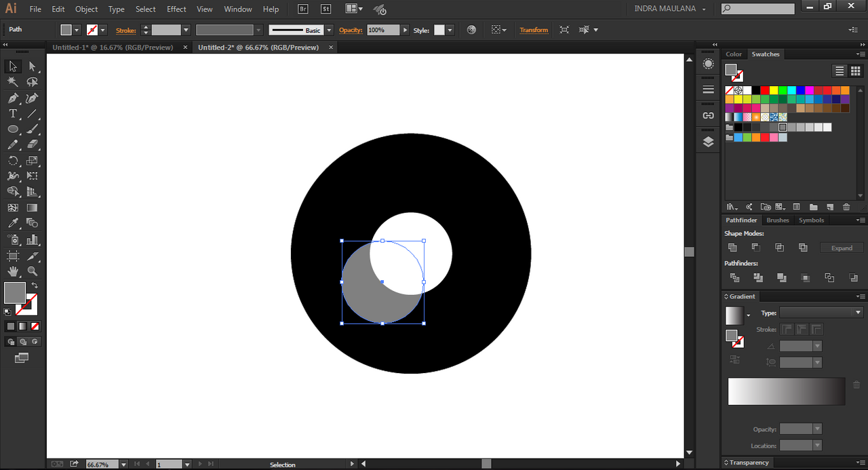Click the Transform link in control bar
The height and width of the screenshot is (470, 868).
point(534,30)
